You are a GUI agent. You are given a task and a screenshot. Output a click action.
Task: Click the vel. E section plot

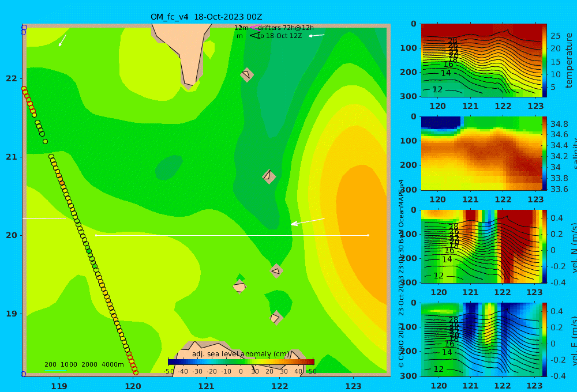tap(481, 340)
